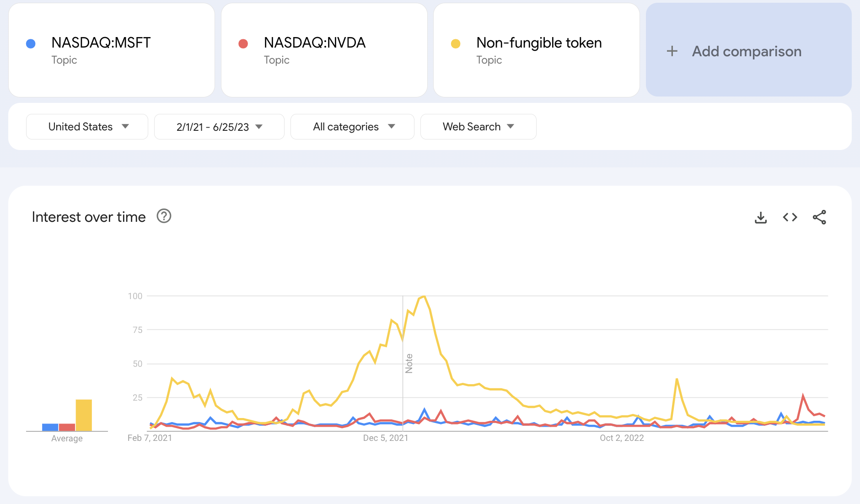Edit the NASDAQ:MSFT search term
Viewport: 860px width, 504px height.
pos(101,43)
